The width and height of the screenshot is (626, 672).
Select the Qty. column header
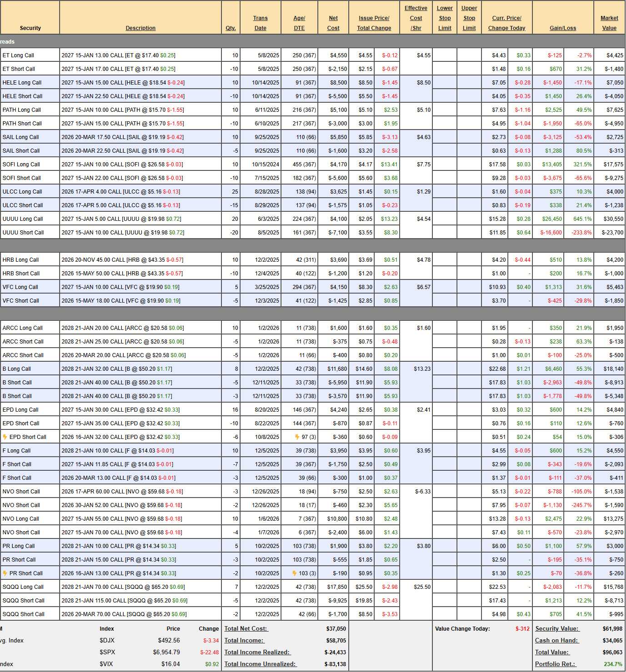(230, 28)
